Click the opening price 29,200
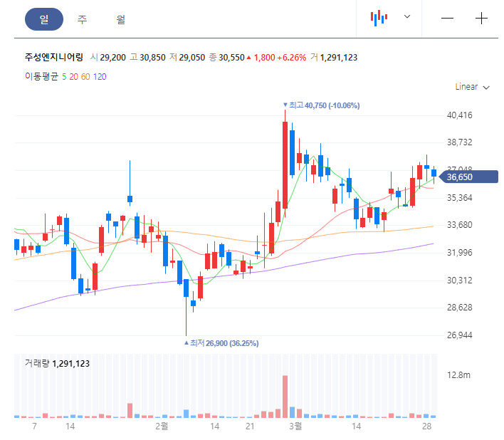 pyautogui.click(x=112, y=58)
